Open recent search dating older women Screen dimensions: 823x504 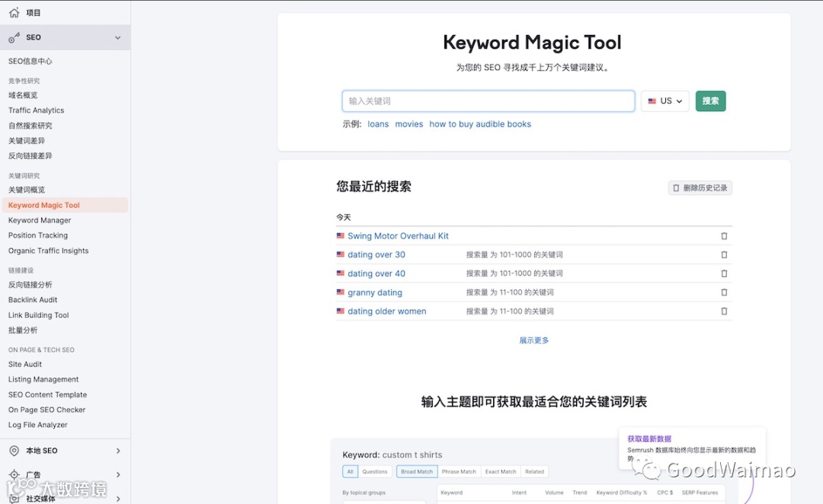[x=387, y=311]
